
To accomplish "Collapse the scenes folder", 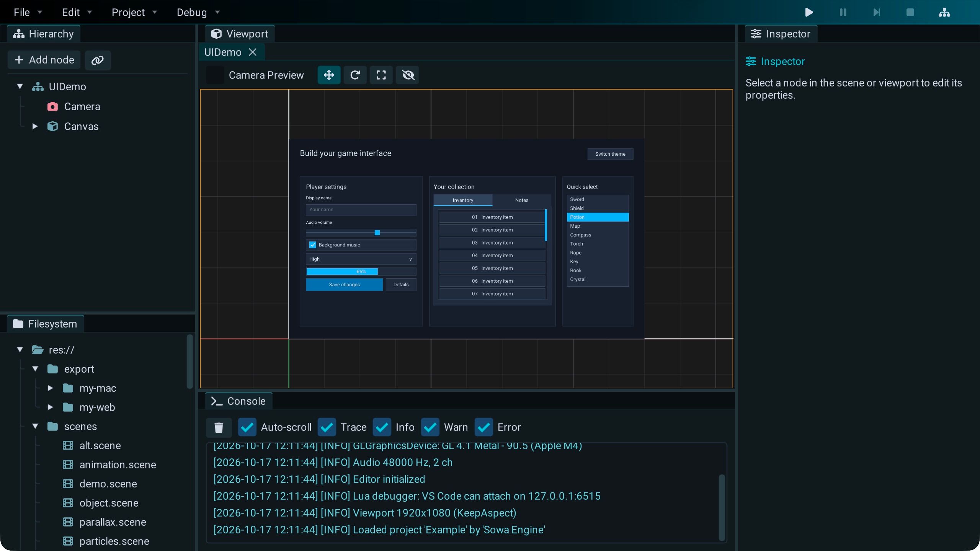I will [x=35, y=426].
